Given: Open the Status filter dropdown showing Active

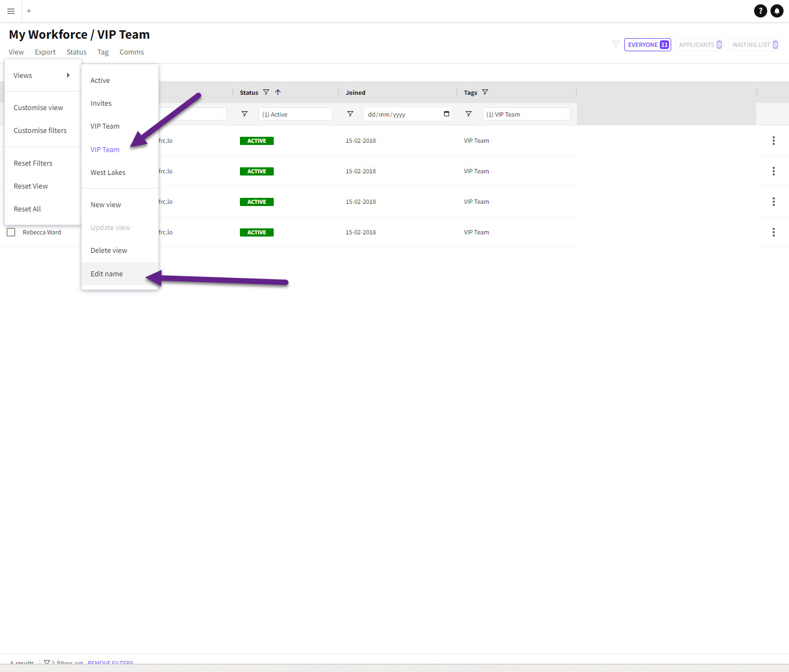Looking at the screenshot, I should 295,114.
